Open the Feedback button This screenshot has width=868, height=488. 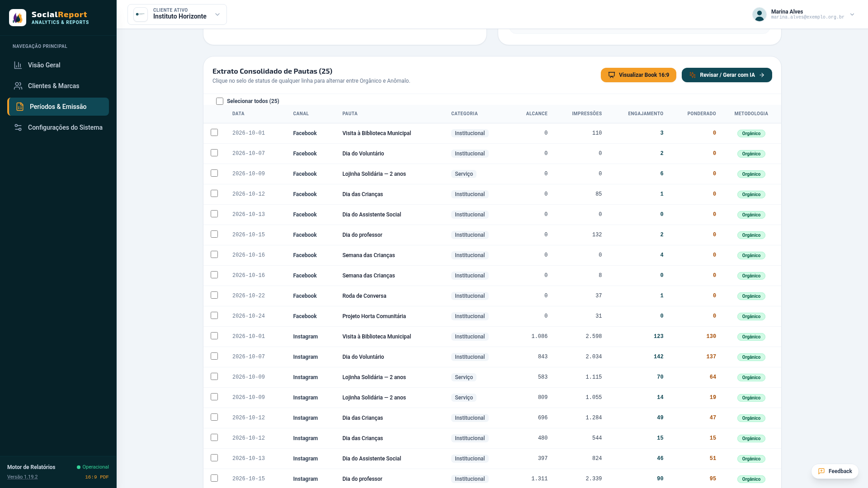(x=835, y=471)
